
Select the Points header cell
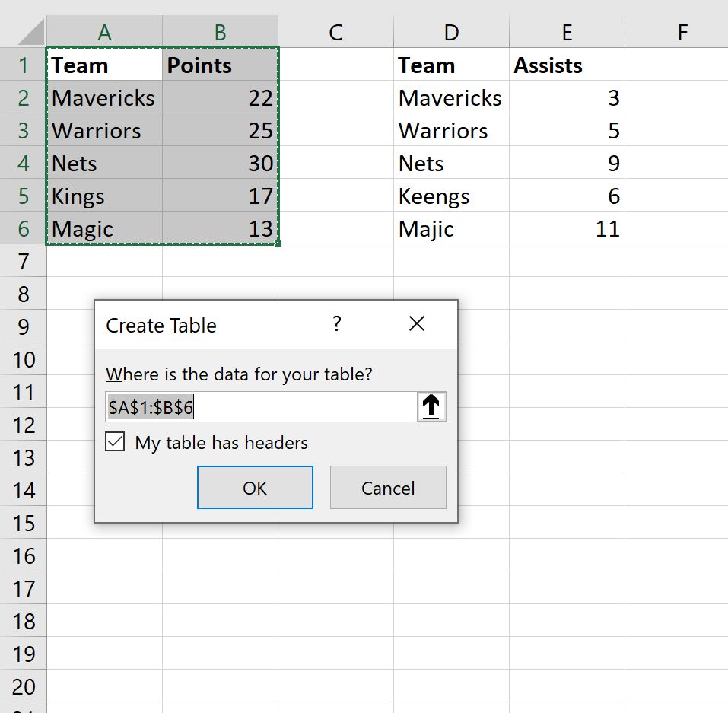coord(219,65)
